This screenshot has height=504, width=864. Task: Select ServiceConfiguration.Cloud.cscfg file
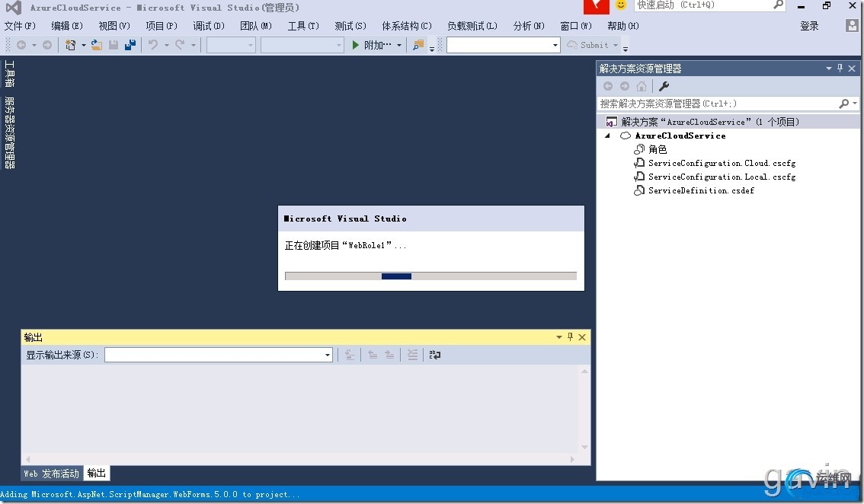pyautogui.click(x=715, y=163)
